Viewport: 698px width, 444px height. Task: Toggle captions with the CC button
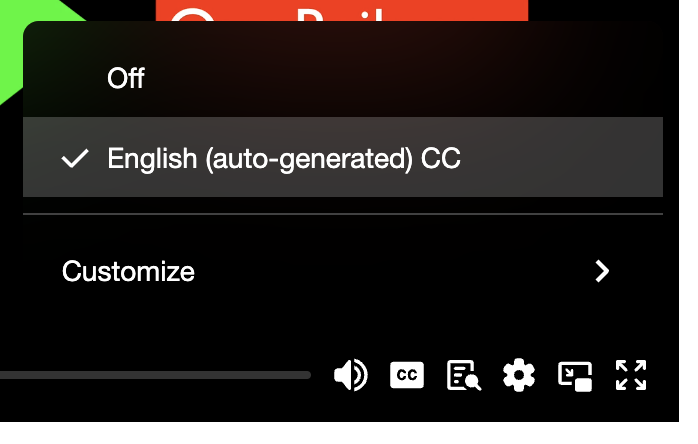pyautogui.click(x=407, y=375)
